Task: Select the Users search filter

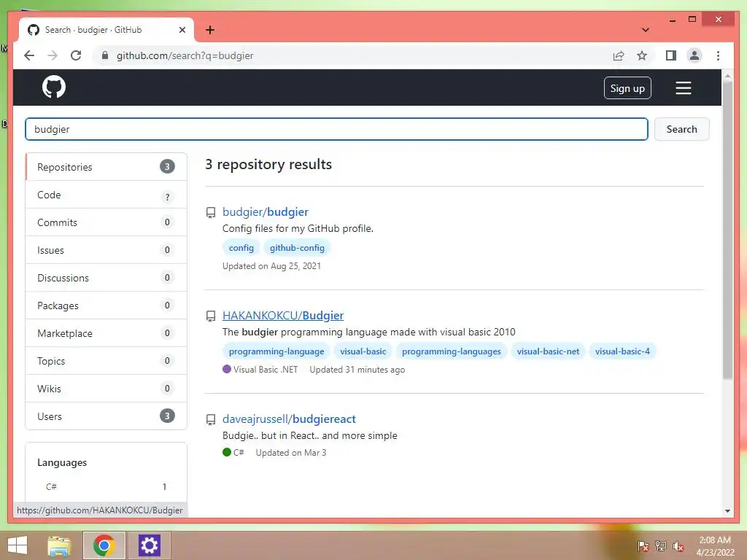Action: click(106, 416)
